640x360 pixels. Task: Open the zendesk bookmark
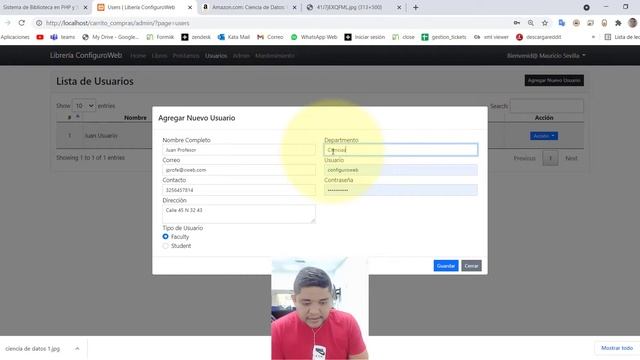coord(196,37)
